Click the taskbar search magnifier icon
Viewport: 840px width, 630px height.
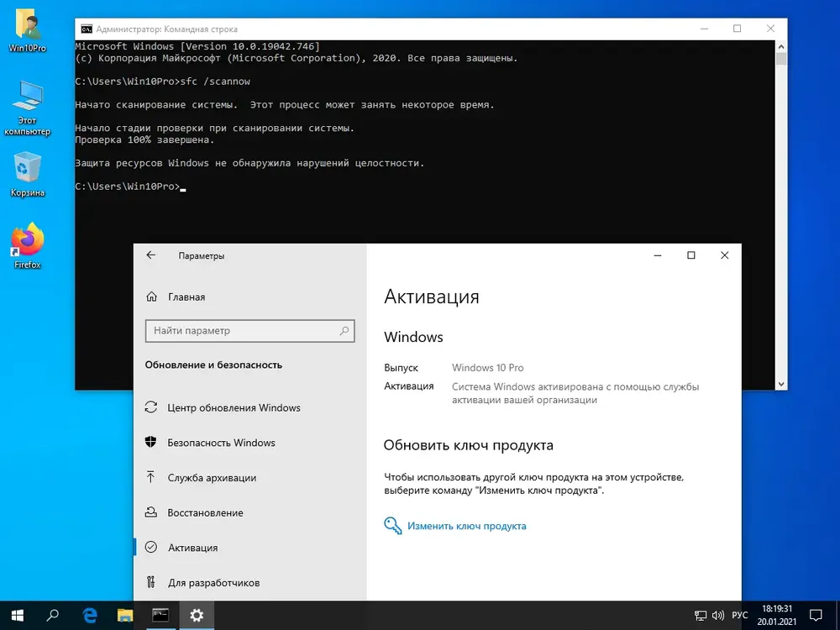[x=52, y=615]
